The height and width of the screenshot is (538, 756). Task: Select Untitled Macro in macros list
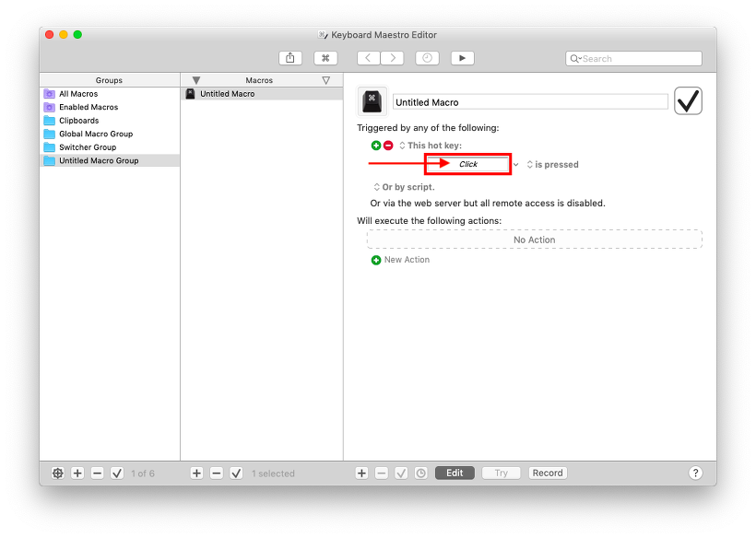tap(262, 94)
